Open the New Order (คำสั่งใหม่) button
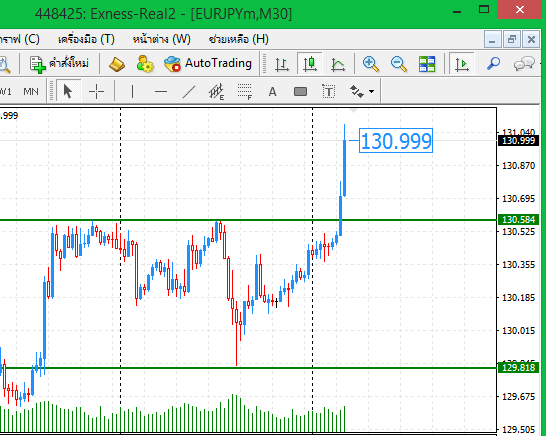This screenshot has width=546, height=436. (59, 64)
